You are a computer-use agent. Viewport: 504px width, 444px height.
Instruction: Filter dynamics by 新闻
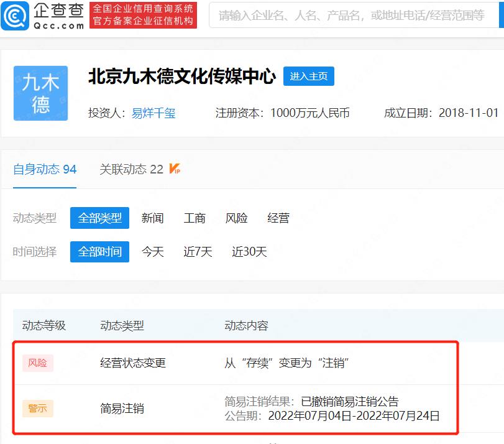click(153, 218)
